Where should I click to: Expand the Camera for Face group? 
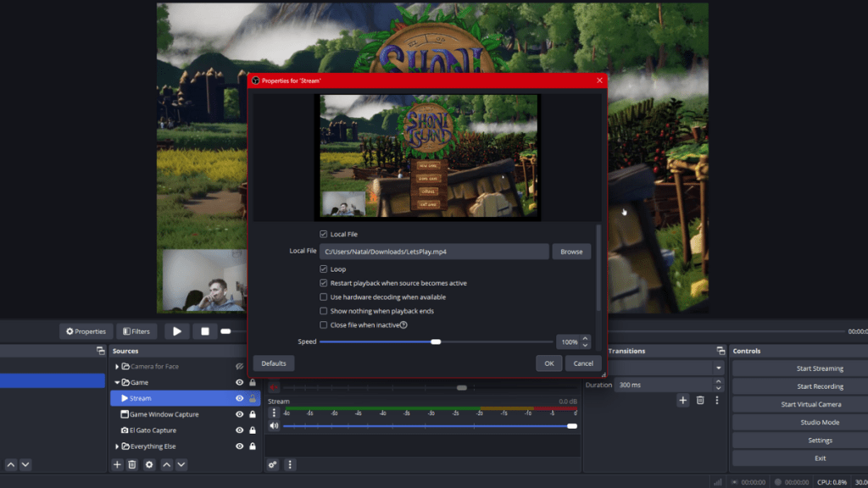[117, 366]
